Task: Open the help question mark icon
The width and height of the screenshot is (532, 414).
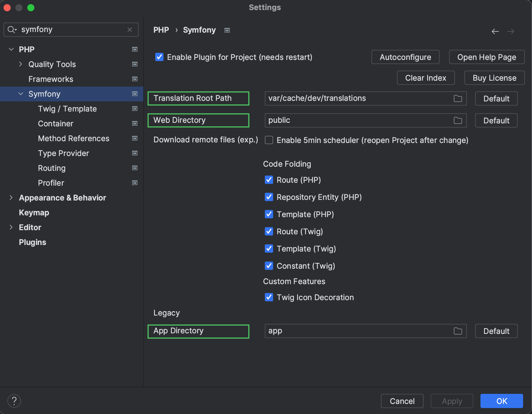Action: pos(14,401)
